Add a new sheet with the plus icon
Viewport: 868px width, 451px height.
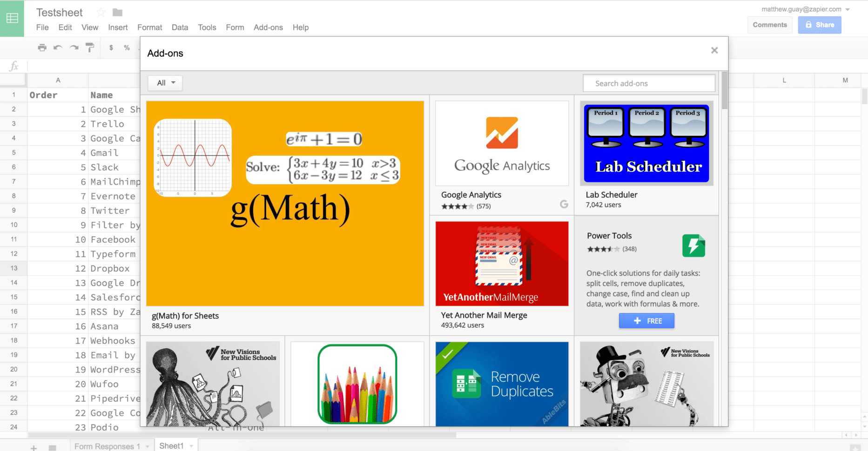[x=33, y=446]
